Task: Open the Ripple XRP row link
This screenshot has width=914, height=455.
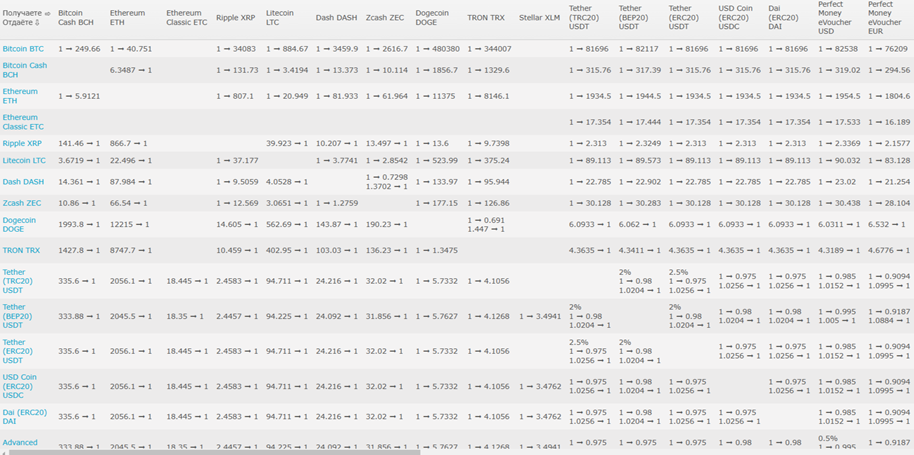Action: click(x=20, y=143)
